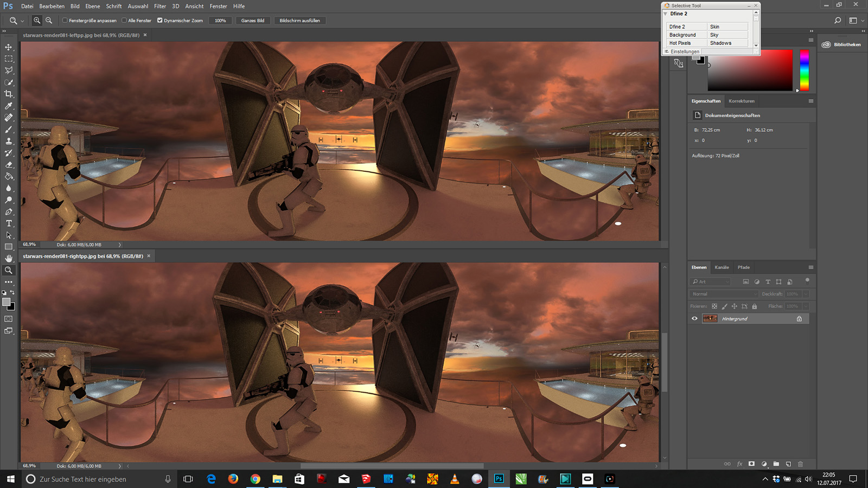868x488 pixels.
Task: Open the Auswahl menu
Action: [x=138, y=6]
